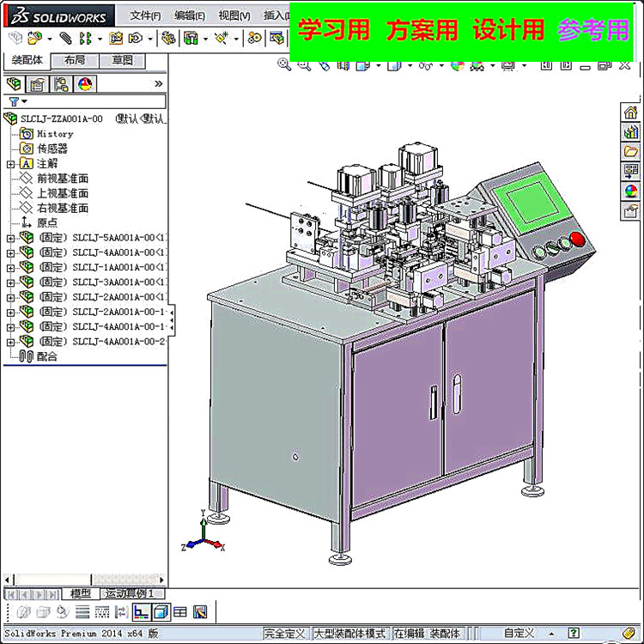The height and width of the screenshot is (644, 644).
Task: Switch to the 运动算例1 Motion Study tab
Action: 132,593
